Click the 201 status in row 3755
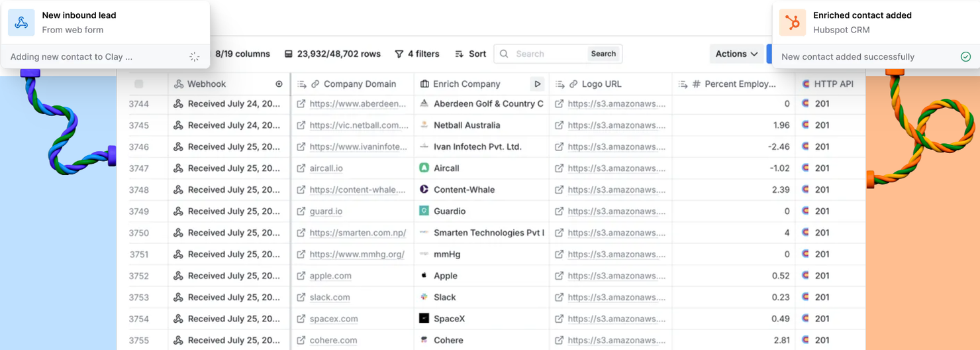 pos(822,340)
